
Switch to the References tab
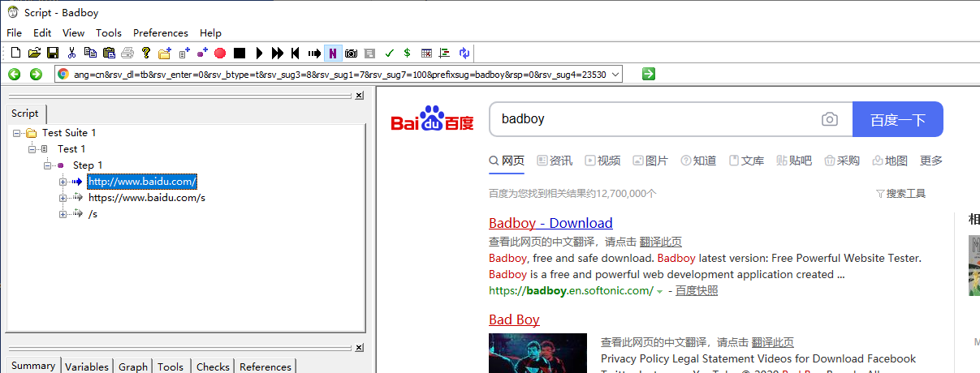(x=266, y=367)
